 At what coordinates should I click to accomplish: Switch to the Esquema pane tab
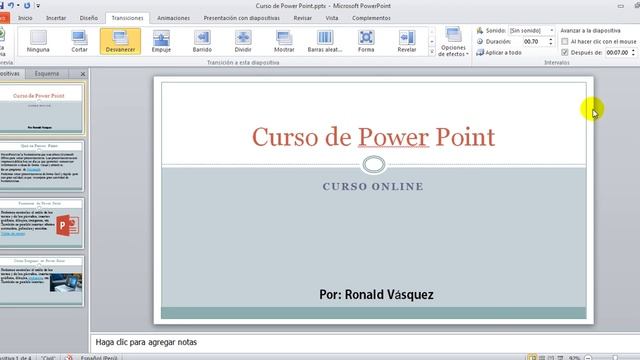pos(47,74)
